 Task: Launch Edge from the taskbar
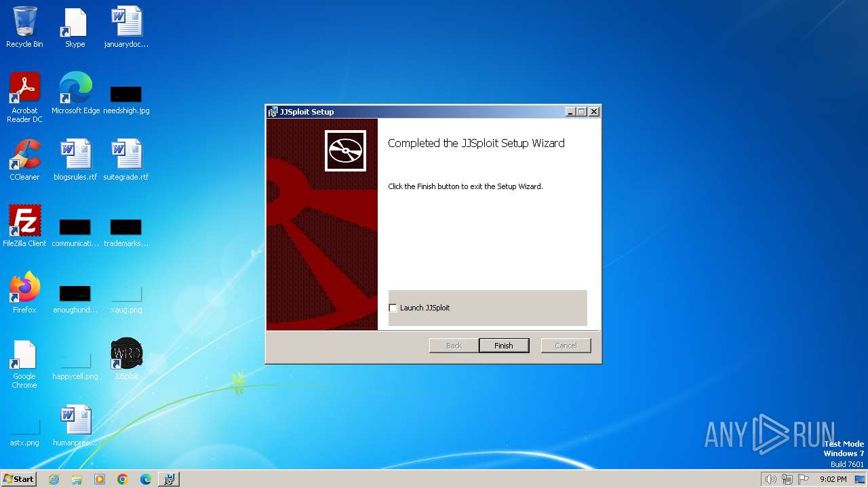146,479
